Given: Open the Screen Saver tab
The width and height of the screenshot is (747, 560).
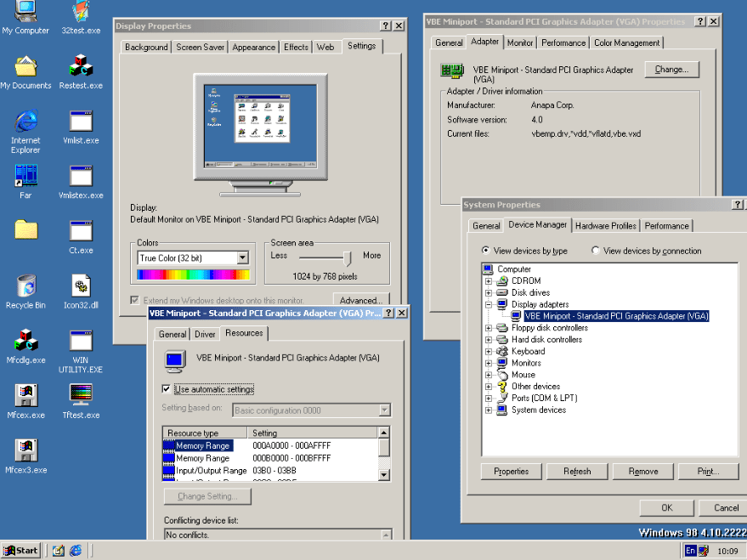Looking at the screenshot, I should click(x=200, y=47).
